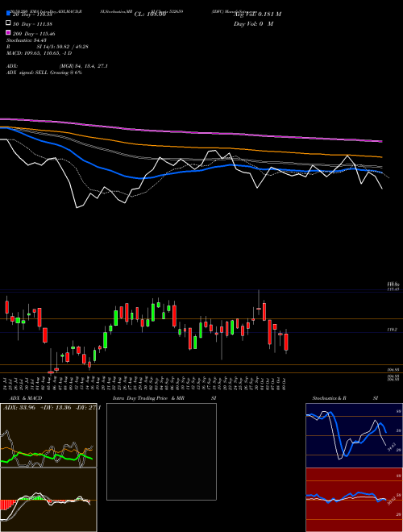Screen dimensions: 403x532
Task: Click the '+DY: 13.36' value in ADX panel
Action: point(56,408)
